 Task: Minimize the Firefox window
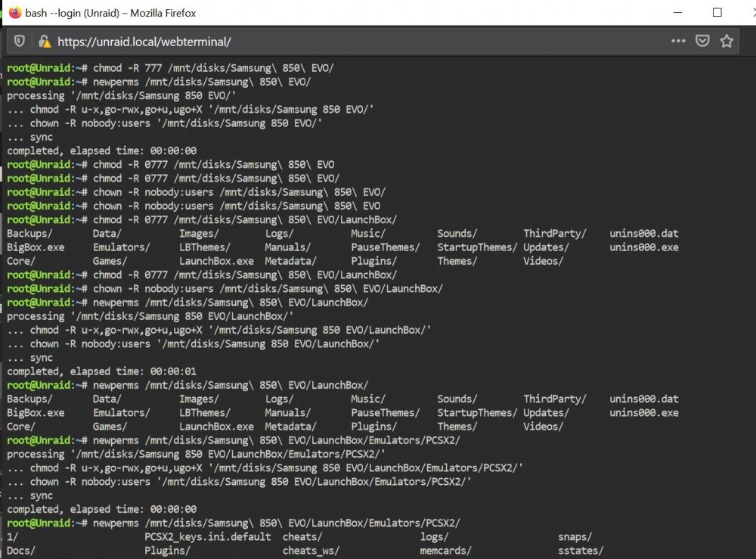[677, 13]
